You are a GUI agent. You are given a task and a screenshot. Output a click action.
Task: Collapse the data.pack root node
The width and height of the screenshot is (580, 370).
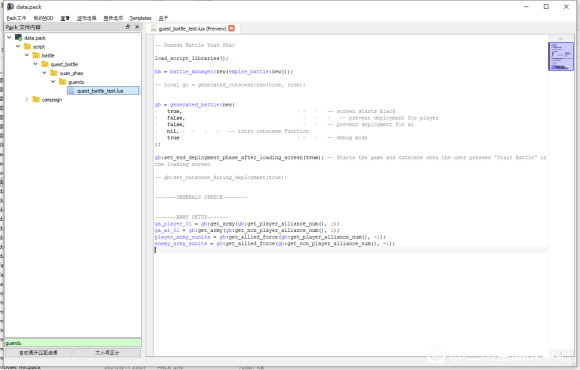9,37
